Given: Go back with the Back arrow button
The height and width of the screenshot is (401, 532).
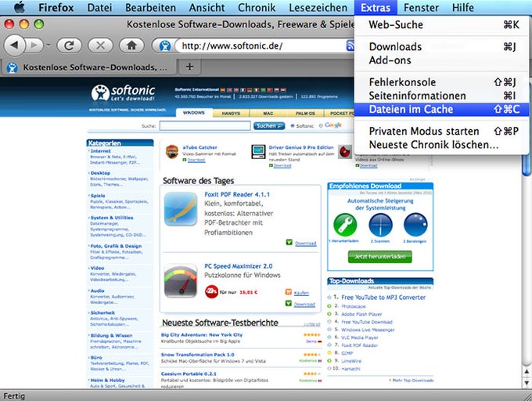Looking at the screenshot, I should 15,45.
